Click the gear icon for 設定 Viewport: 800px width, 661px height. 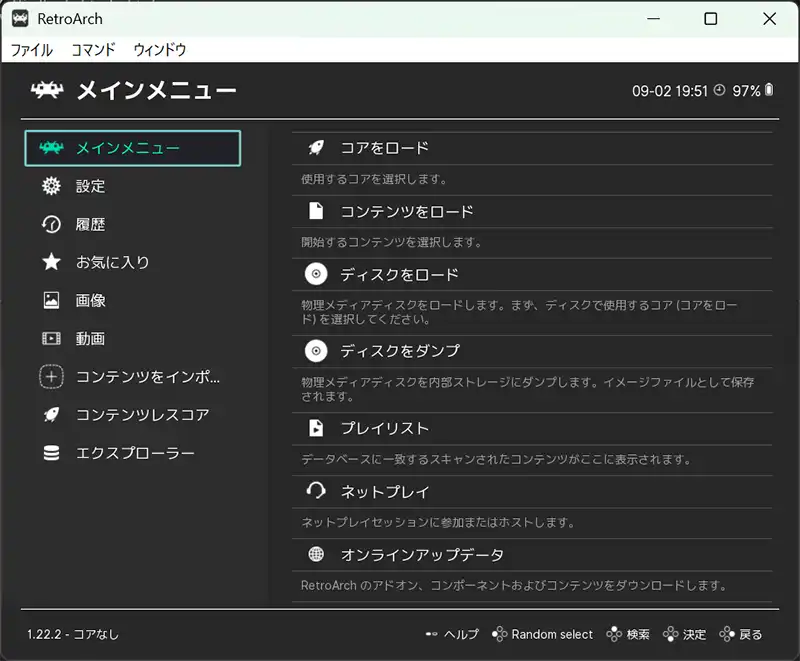pyautogui.click(x=51, y=186)
